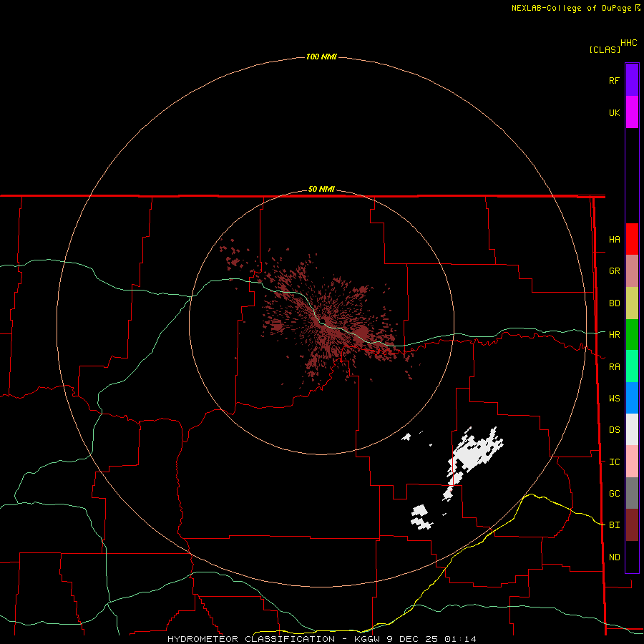Select the BD yellow legend swatch

point(632,303)
